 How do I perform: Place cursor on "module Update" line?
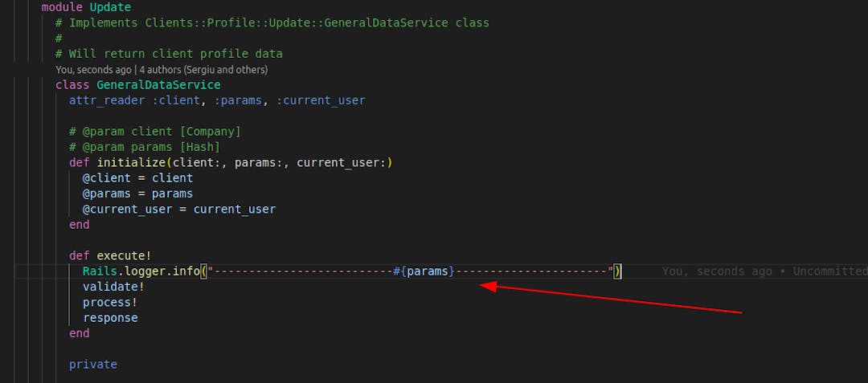click(86, 7)
